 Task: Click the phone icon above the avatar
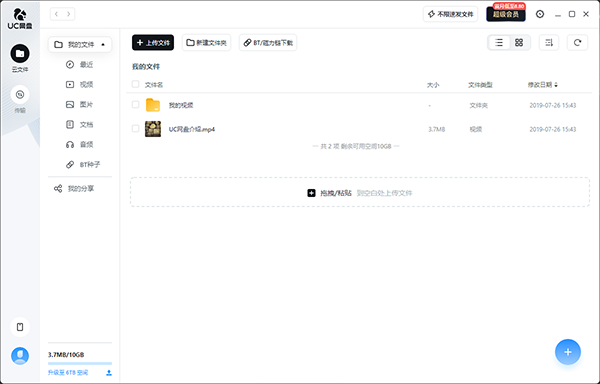coord(20,327)
